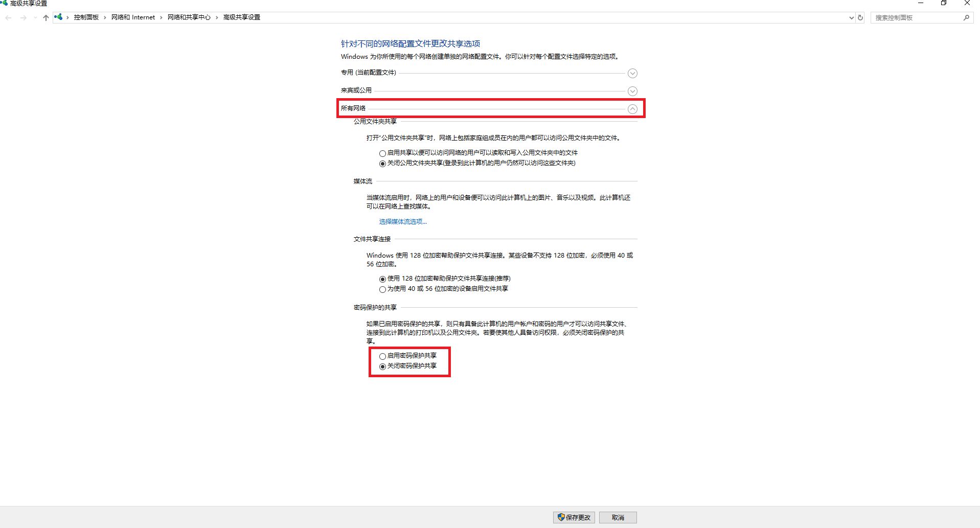Viewport: 980px width, 528px height.
Task: Click the network icon in address bar
Action: tap(58, 17)
